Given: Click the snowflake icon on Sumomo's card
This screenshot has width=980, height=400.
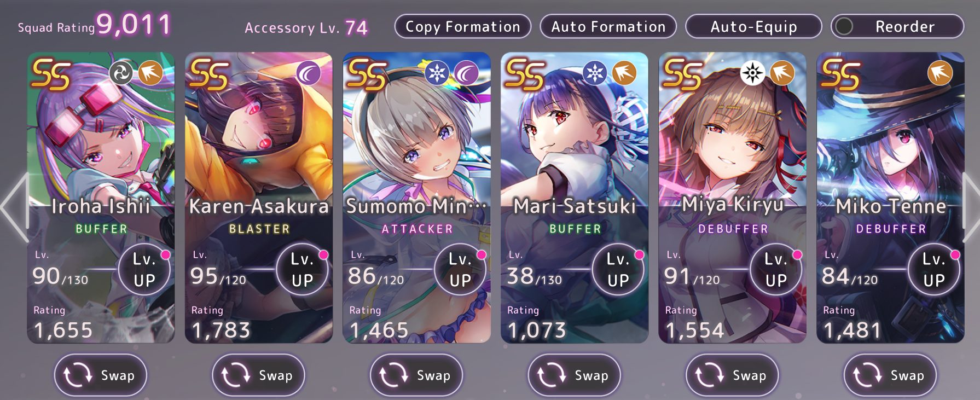Looking at the screenshot, I should [437, 73].
